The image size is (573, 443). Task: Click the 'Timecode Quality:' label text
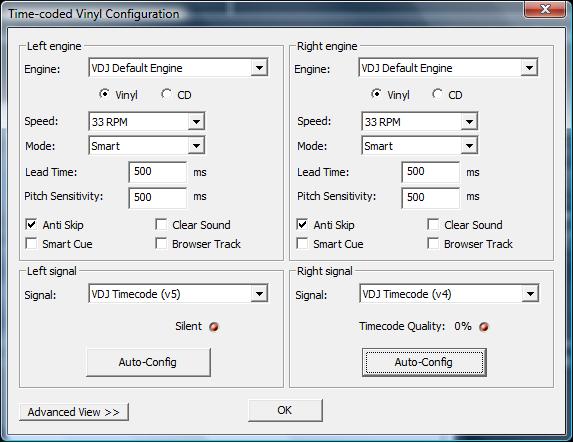pos(402,326)
